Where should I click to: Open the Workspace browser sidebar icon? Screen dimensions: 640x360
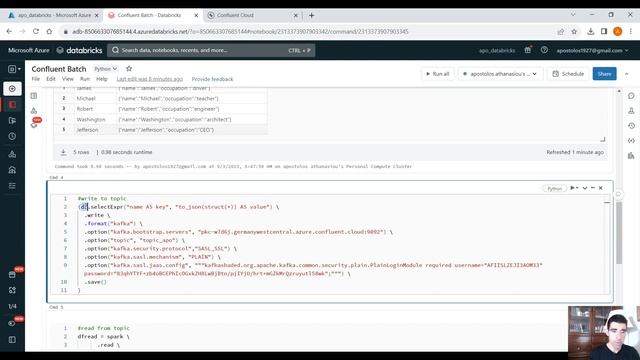coord(12,104)
